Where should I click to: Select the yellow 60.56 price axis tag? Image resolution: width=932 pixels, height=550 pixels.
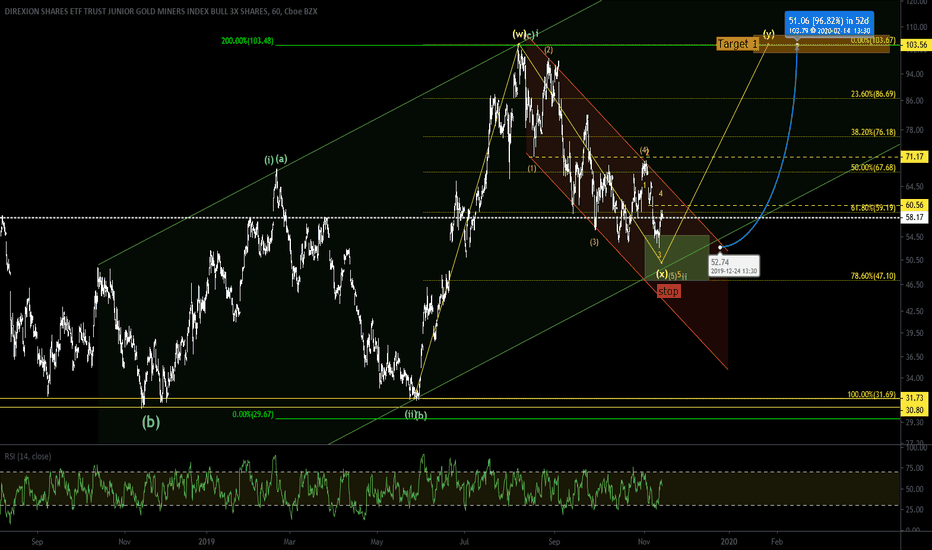(x=914, y=205)
